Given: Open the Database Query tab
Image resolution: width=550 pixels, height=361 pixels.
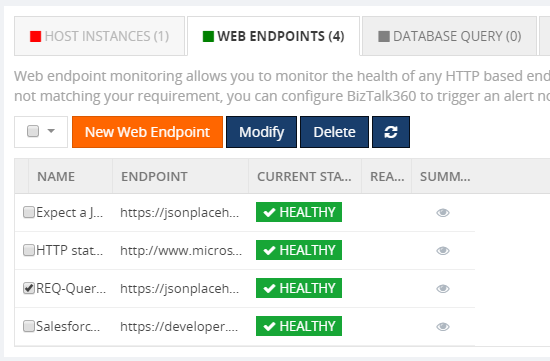Looking at the screenshot, I should click(449, 36).
